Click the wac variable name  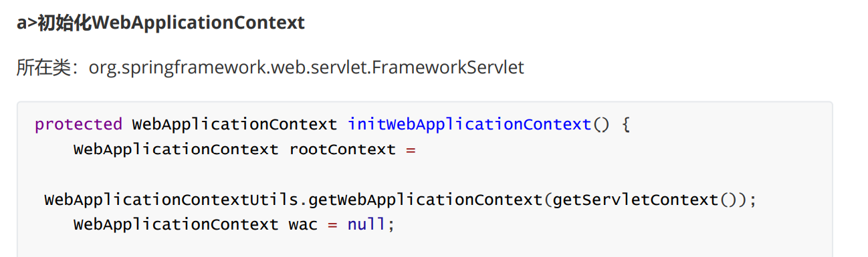303,225
